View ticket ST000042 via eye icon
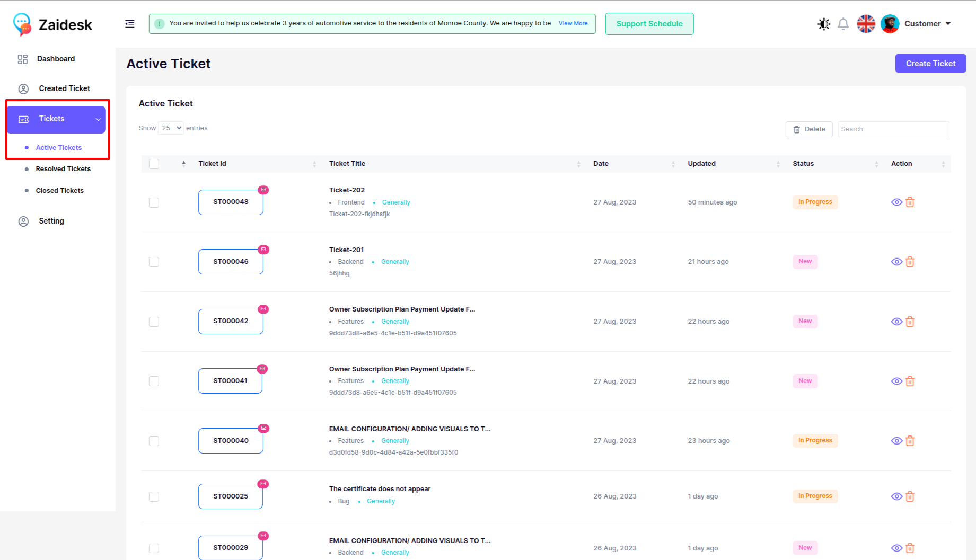This screenshot has height=560, width=976. 896,322
